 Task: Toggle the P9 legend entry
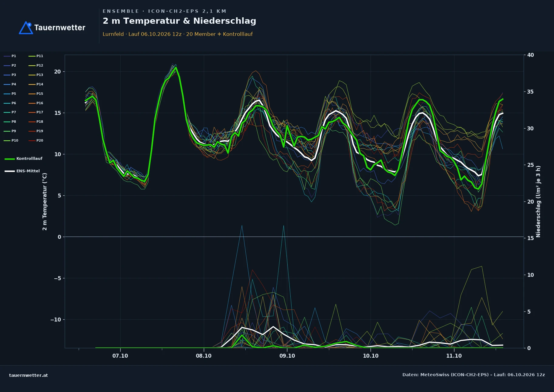point(10,131)
